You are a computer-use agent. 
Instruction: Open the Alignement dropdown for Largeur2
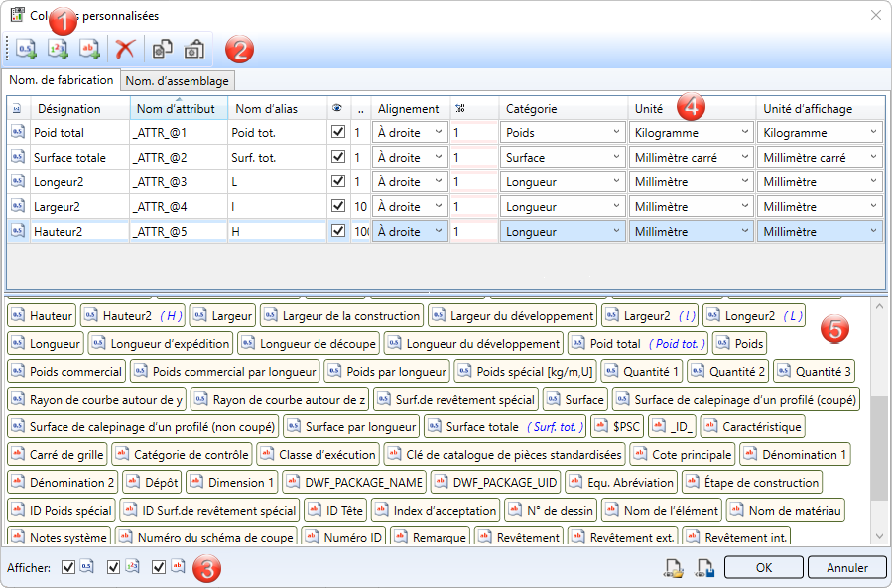pyautogui.click(x=410, y=206)
